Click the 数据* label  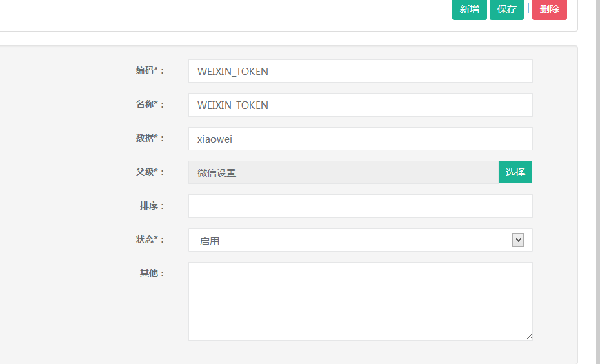coord(150,138)
